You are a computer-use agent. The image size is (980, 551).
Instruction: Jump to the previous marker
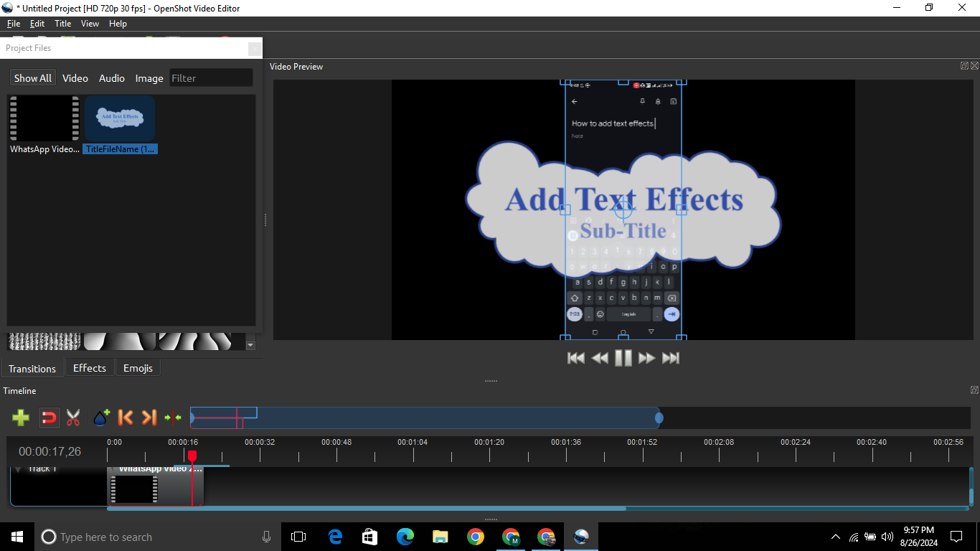tap(126, 418)
